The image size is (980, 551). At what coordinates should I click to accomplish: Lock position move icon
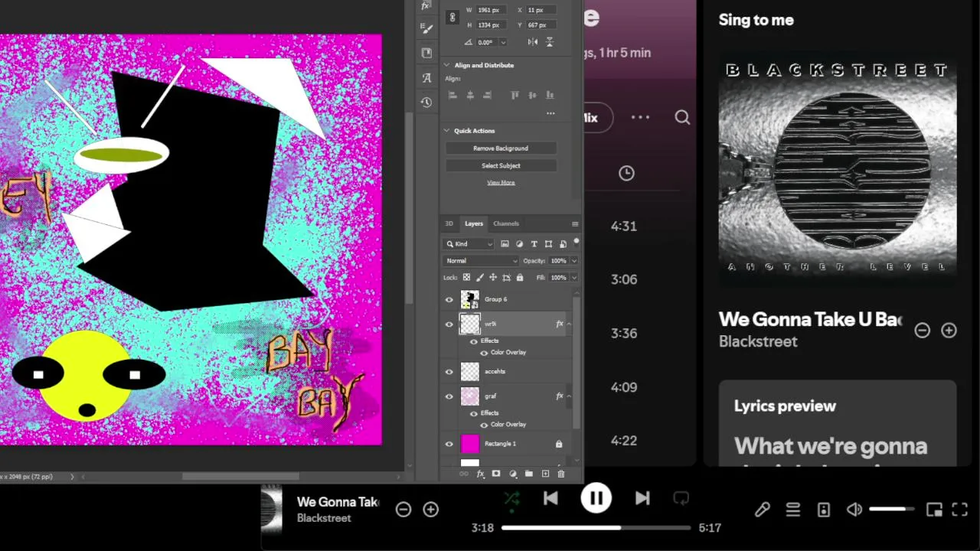[x=493, y=277]
